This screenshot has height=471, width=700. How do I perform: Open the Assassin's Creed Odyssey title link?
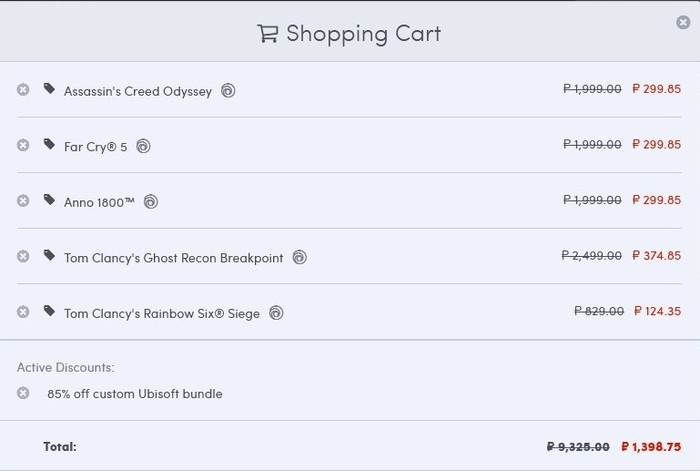[x=138, y=91]
